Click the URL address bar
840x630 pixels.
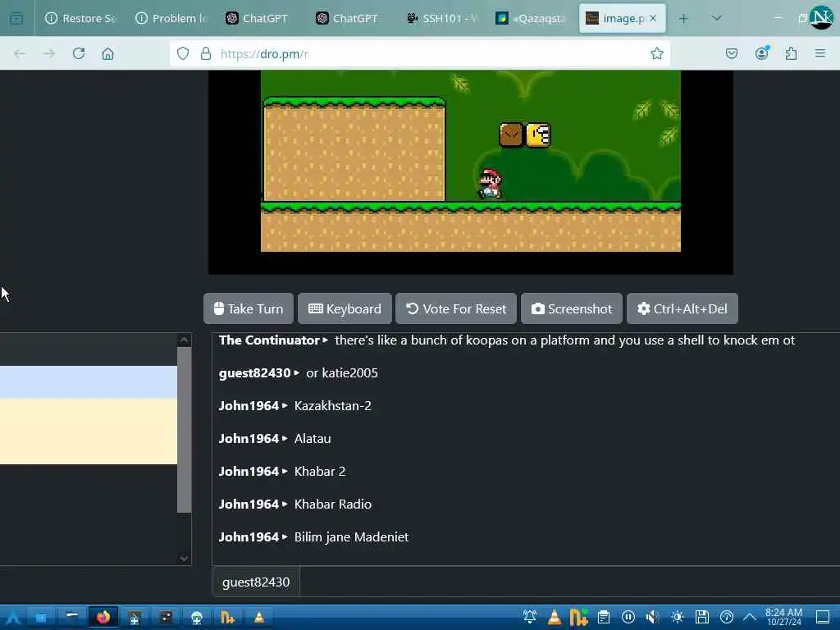[x=421, y=53]
